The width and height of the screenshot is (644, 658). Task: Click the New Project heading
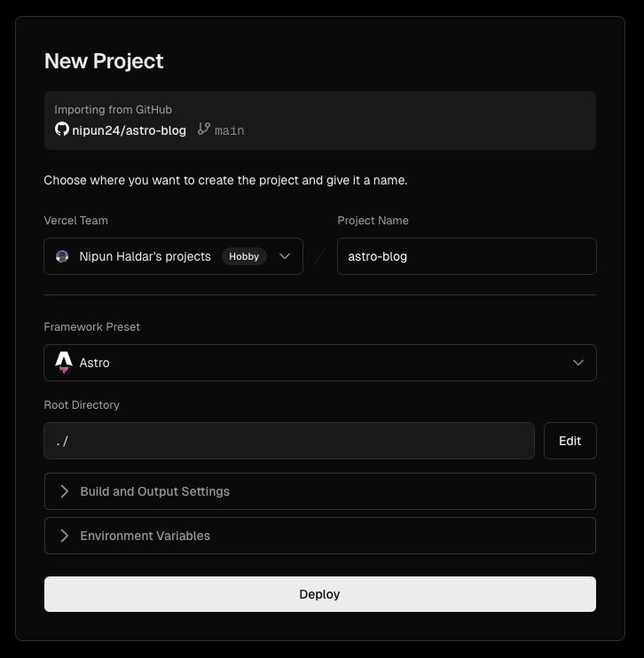104,61
